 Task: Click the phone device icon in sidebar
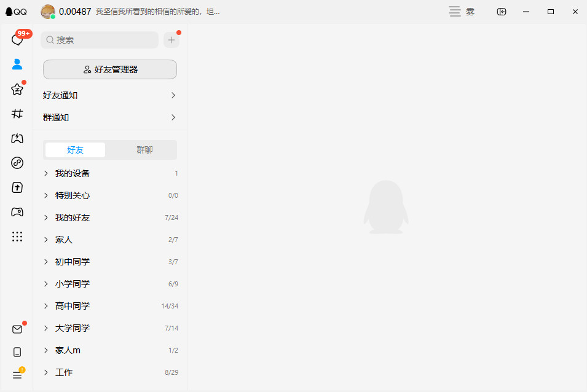click(17, 352)
